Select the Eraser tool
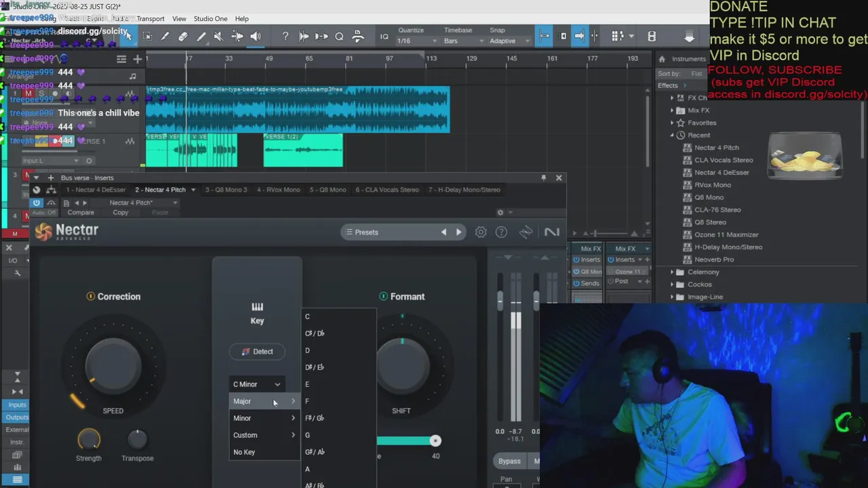868x488 pixels. pyautogui.click(x=183, y=37)
